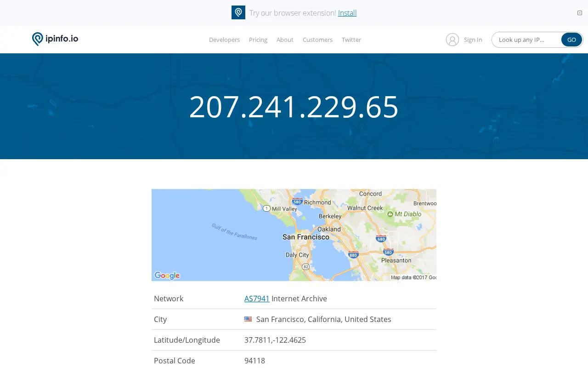The height and width of the screenshot is (368, 588).
Task: Visit the Twitter link in navigation
Action: coord(351,40)
